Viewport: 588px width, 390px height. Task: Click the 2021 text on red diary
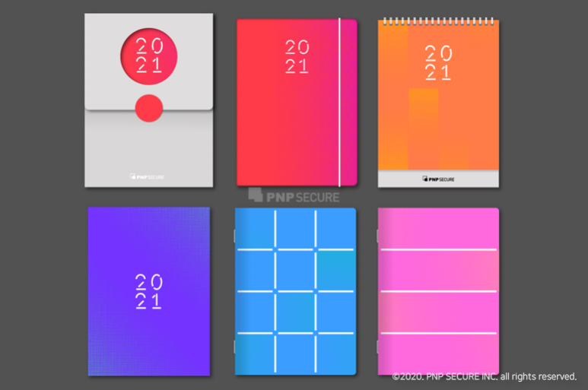point(297,57)
